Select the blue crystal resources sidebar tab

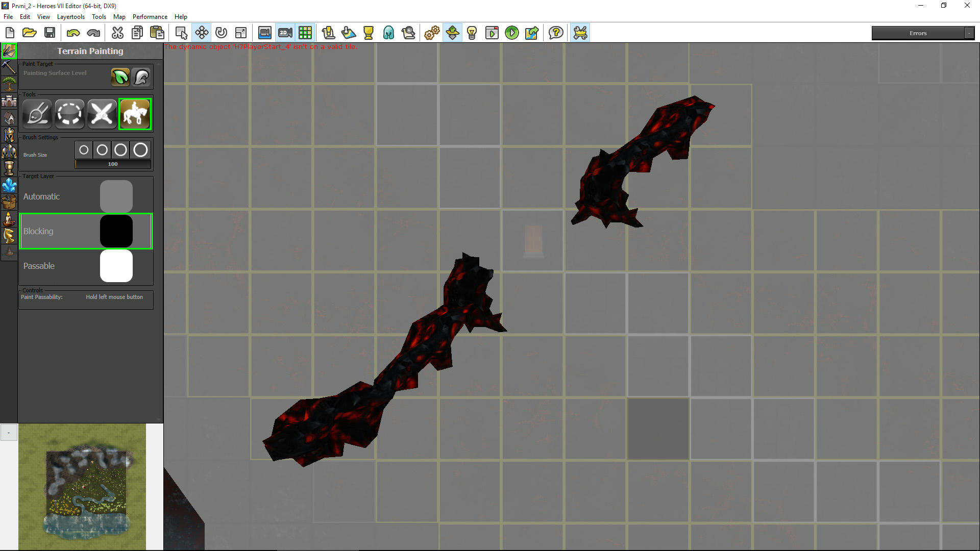point(9,185)
